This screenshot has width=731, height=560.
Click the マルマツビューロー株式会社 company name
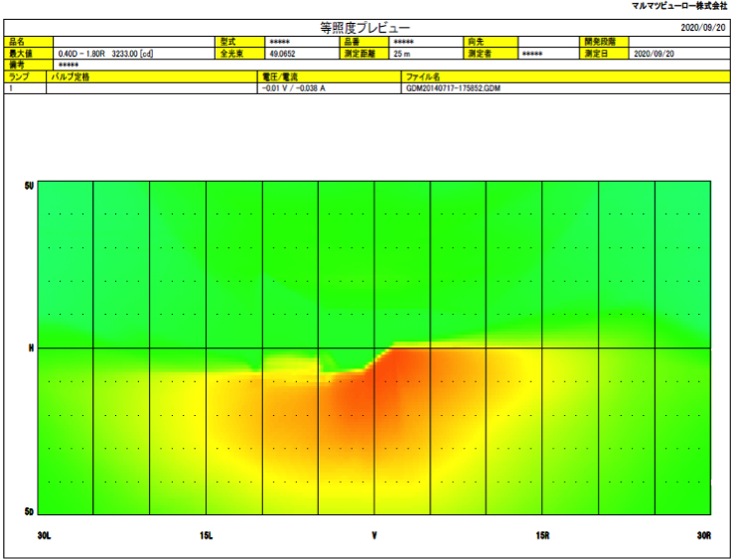click(x=679, y=6)
